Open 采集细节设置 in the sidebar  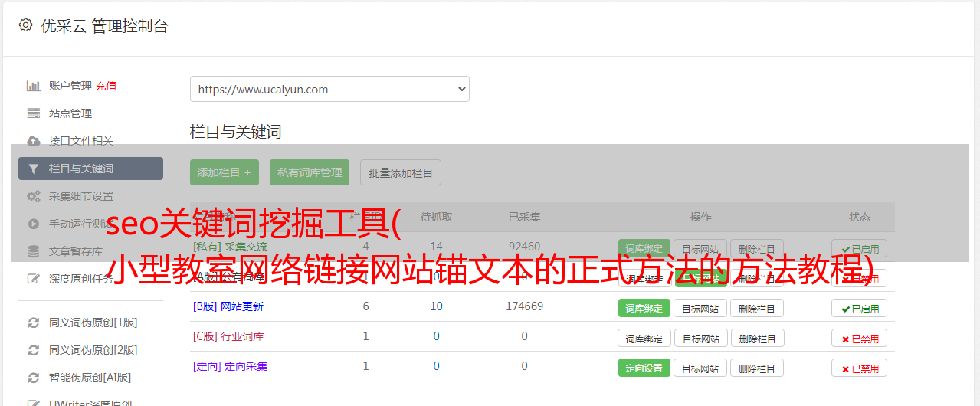point(81,196)
